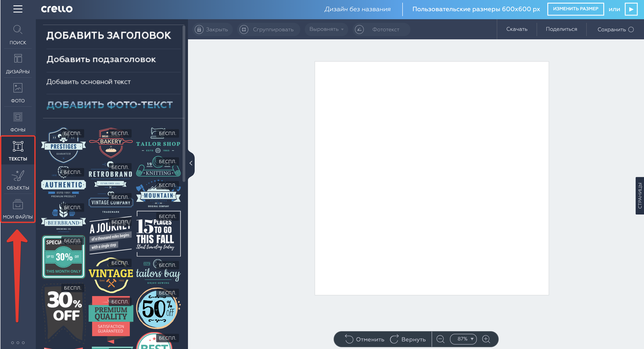Select the PRESTIGES badge template
The width and height of the screenshot is (644, 349).
click(64, 145)
